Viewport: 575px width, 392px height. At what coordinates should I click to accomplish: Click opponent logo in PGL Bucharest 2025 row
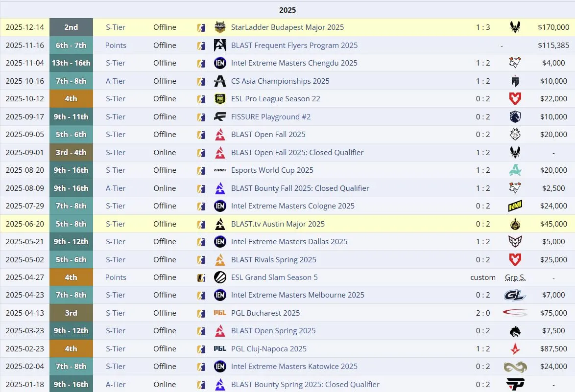click(x=515, y=313)
